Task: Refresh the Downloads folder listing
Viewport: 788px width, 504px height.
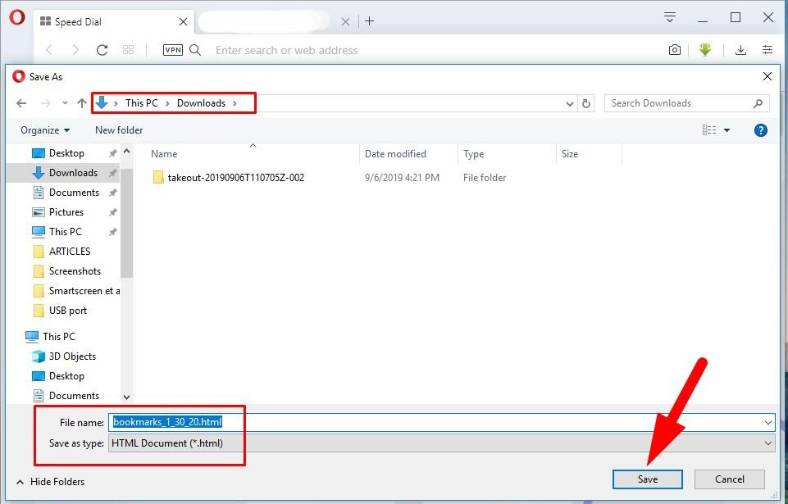Action: (586, 104)
